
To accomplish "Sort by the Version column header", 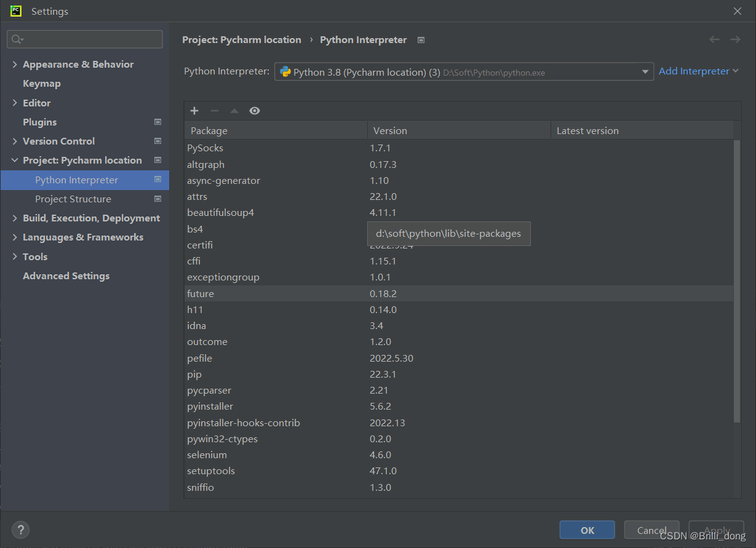I will 459,130.
